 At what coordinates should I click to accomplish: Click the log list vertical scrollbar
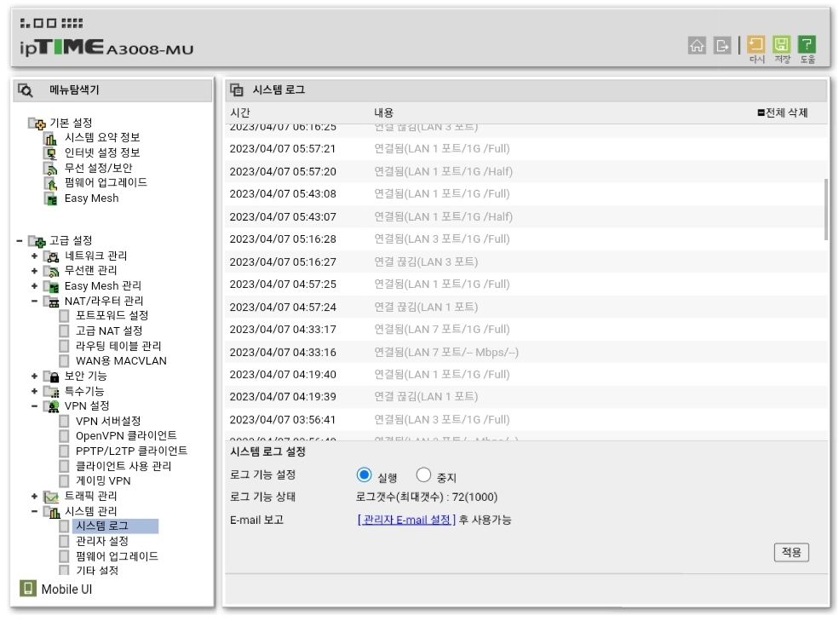825,210
